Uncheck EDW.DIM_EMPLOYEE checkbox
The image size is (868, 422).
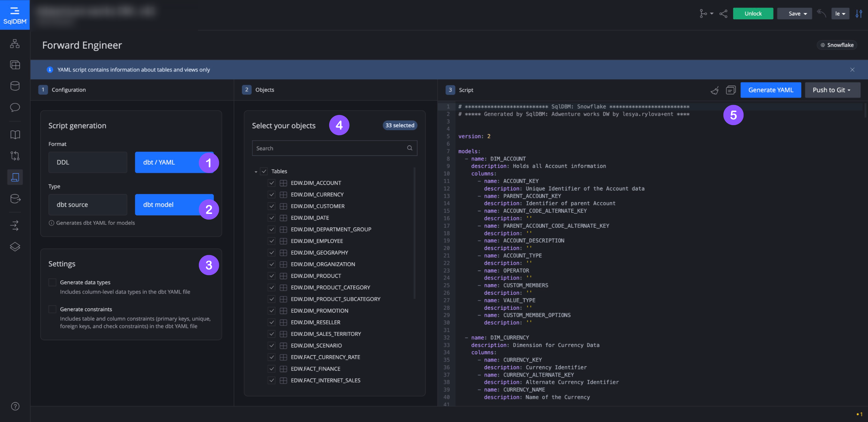(x=271, y=241)
